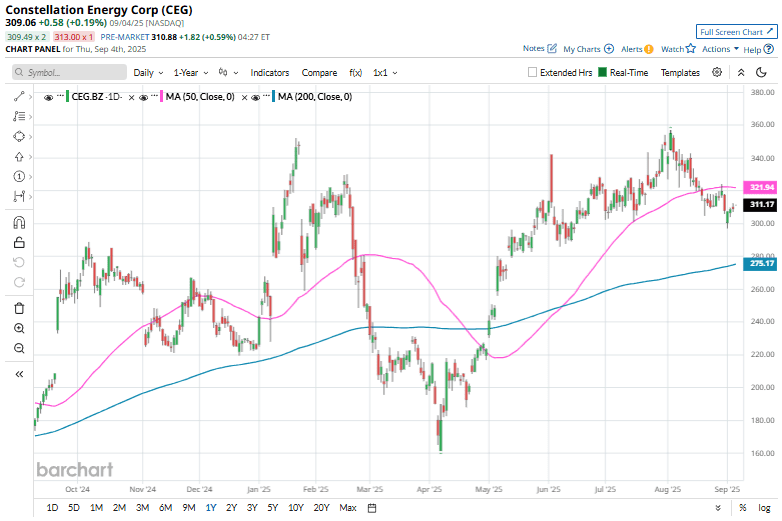Select the trend line drawing tool
782x521 pixels.
pos(19,96)
